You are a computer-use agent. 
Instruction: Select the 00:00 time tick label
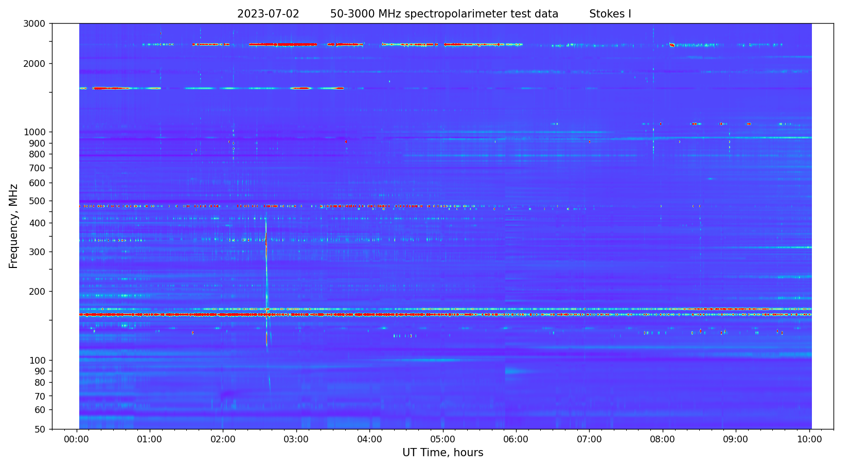[x=77, y=439]
